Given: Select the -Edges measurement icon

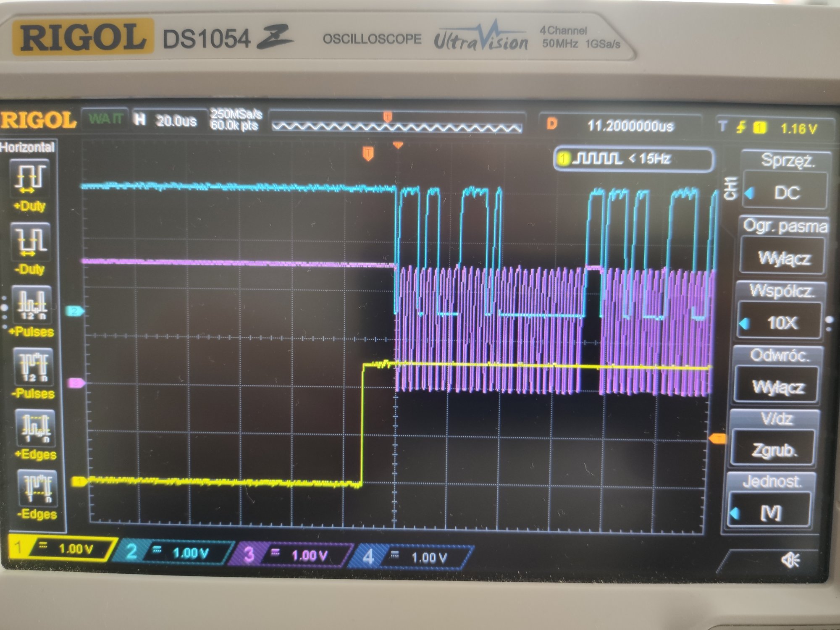Looking at the screenshot, I should (x=37, y=488).
